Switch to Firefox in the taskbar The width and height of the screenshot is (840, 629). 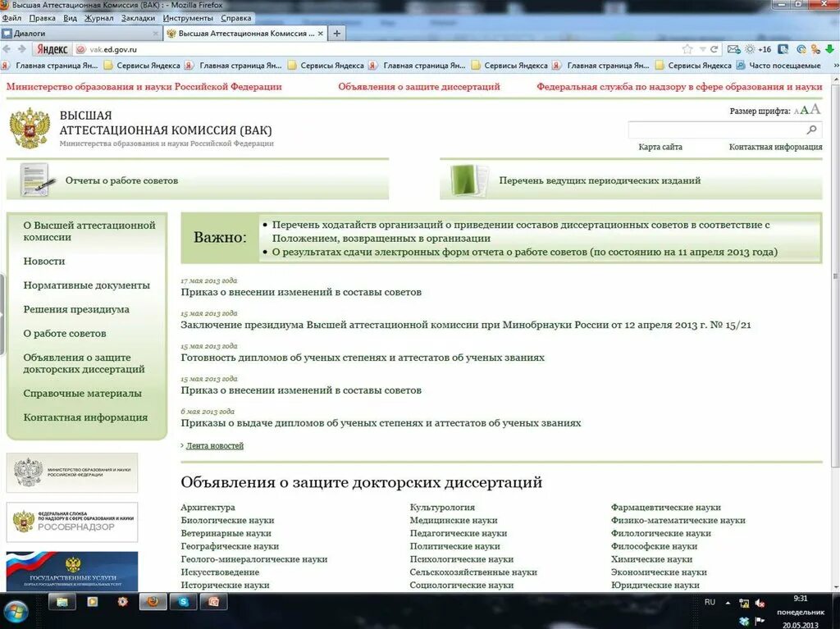pyautogui.click(x=153, y=602)
